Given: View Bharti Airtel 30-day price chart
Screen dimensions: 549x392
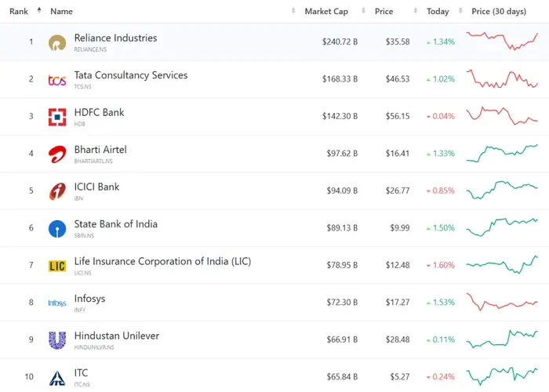Looking at the screenshot, I should 502,153.
